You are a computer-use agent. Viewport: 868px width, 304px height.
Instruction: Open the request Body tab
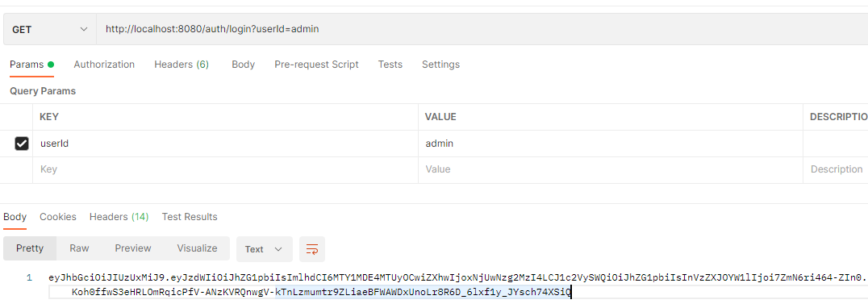[x=243, y=65]
